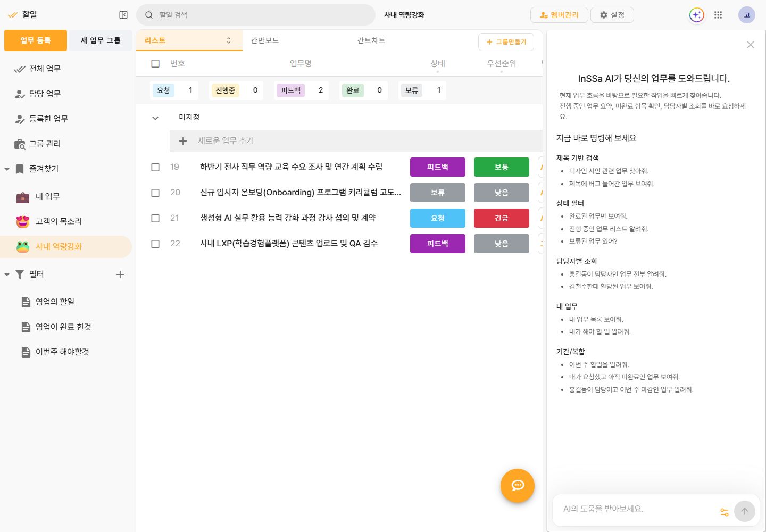The image size is (766, 532).
Task: Check the checkbox for task 20
Action: [155, 193]
